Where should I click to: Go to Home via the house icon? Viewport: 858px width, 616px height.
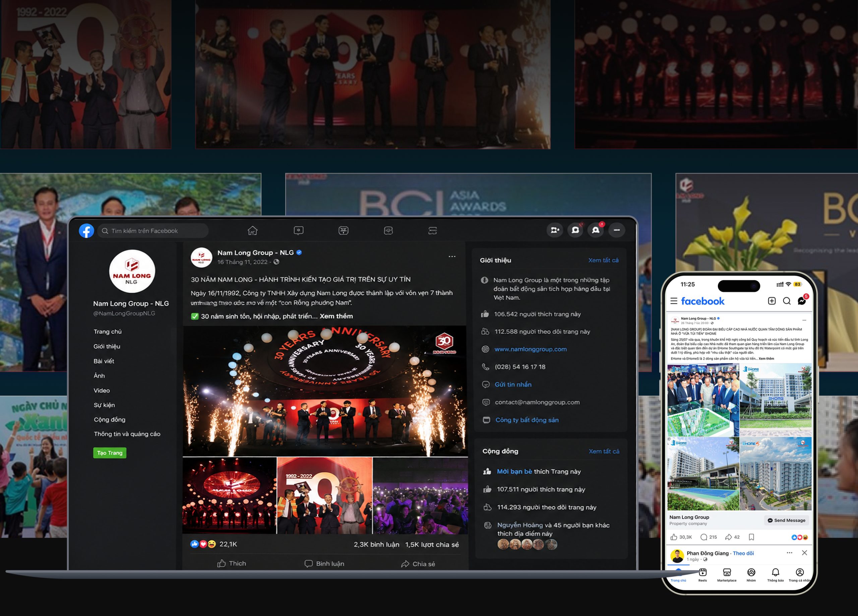[x=252, y=230]
